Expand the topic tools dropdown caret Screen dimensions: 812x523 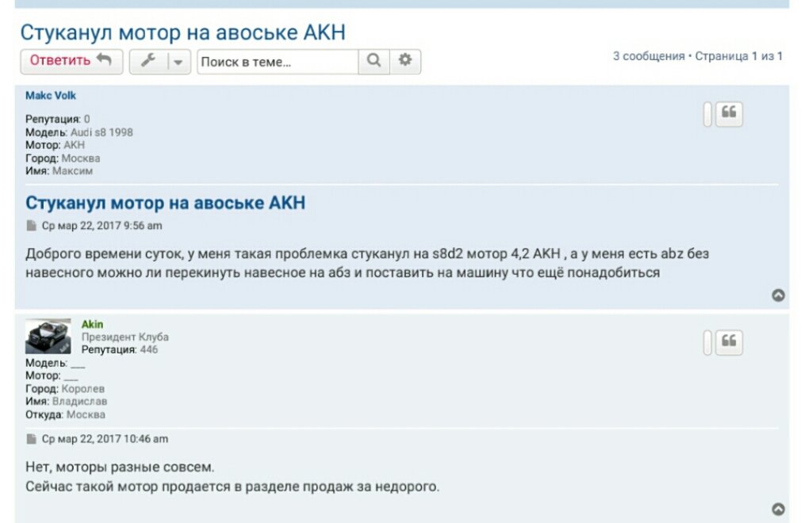click(178, 62)
